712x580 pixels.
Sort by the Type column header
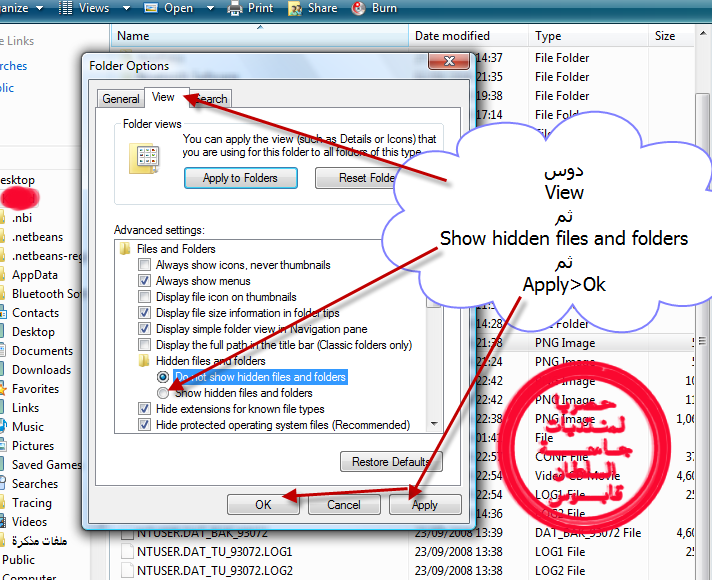point(588,35)
